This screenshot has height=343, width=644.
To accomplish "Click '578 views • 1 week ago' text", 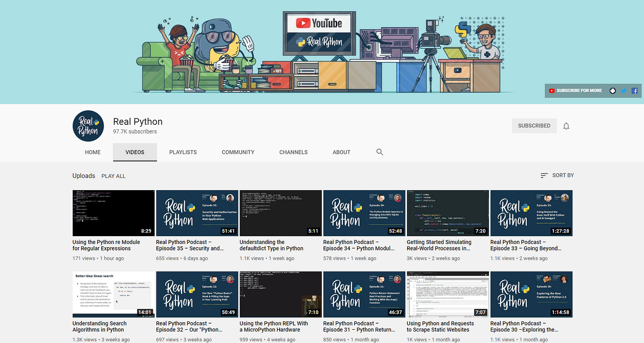I will [x=350, y=258].
